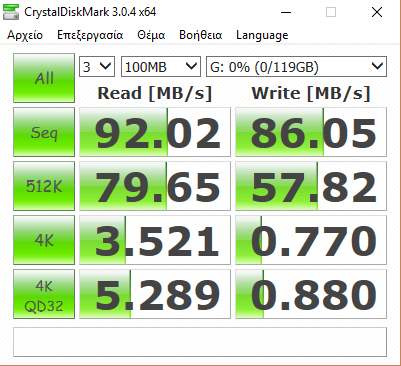
Task: Click the 4K QD32 write result 0.880
Action: click(311, 294)
